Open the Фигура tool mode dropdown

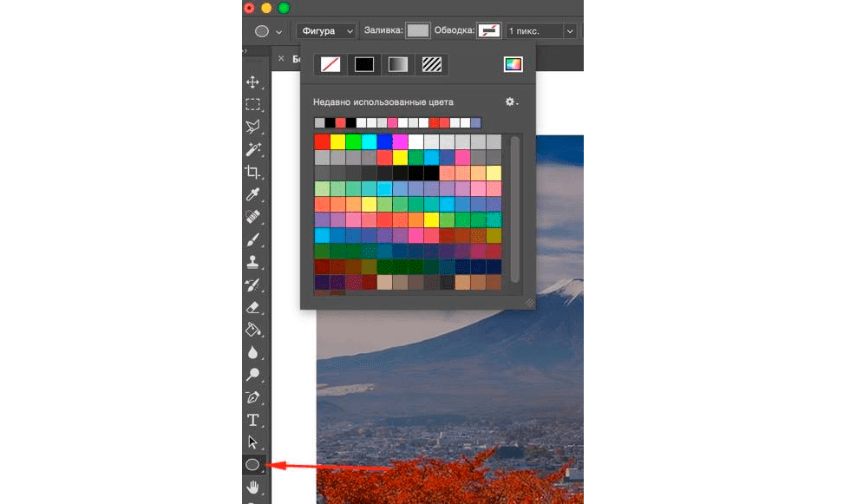326,31
